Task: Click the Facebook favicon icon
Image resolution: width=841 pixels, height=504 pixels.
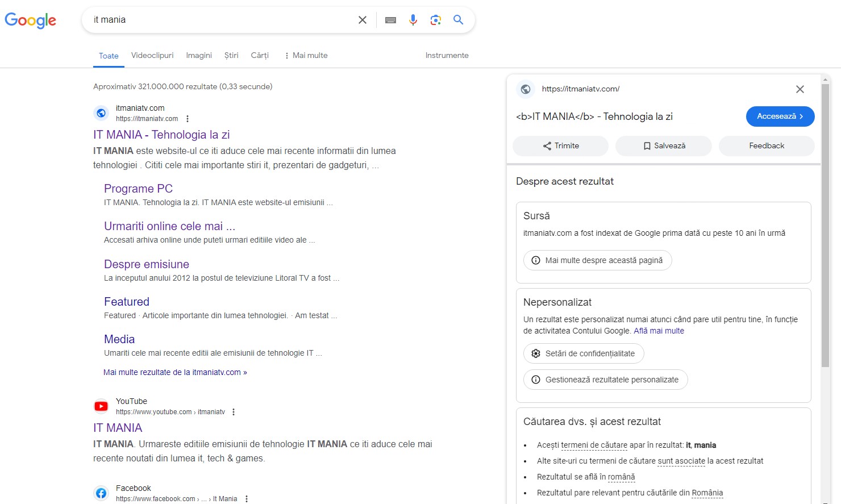Action: point(101,493)
